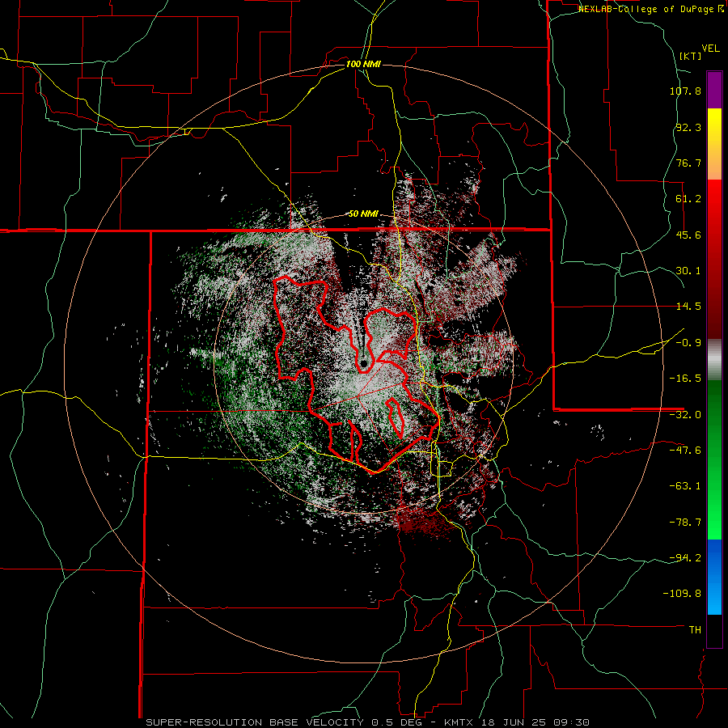Screen dimensions: 728x728
Task: Click the 14.5 velocity scale value
Action: (x=688, y=307)
